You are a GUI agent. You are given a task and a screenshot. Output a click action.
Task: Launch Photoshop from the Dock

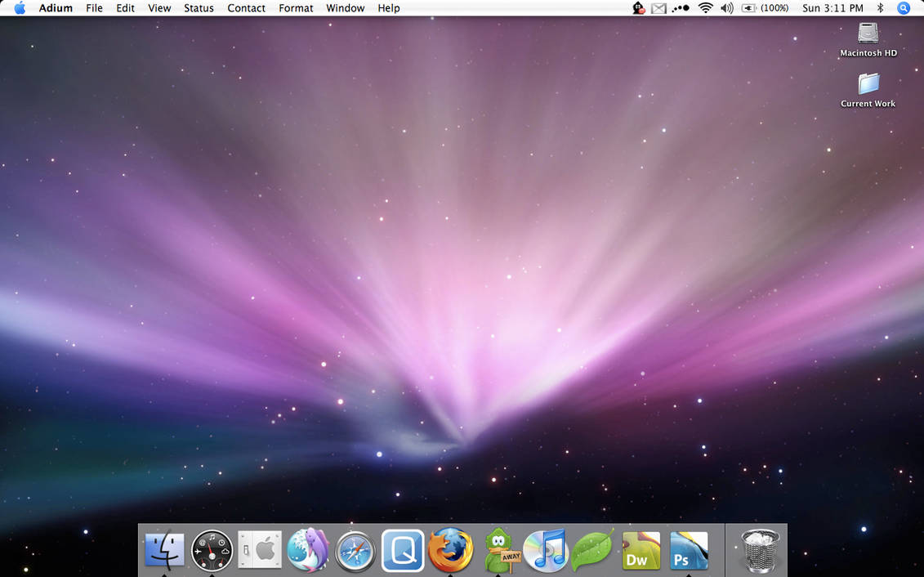tap(689, 551)
